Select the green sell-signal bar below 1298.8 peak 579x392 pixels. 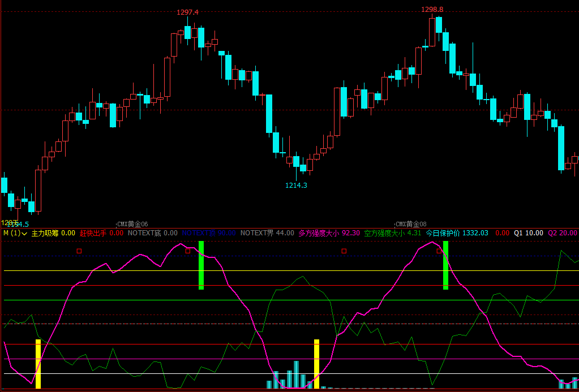[445, 265]
